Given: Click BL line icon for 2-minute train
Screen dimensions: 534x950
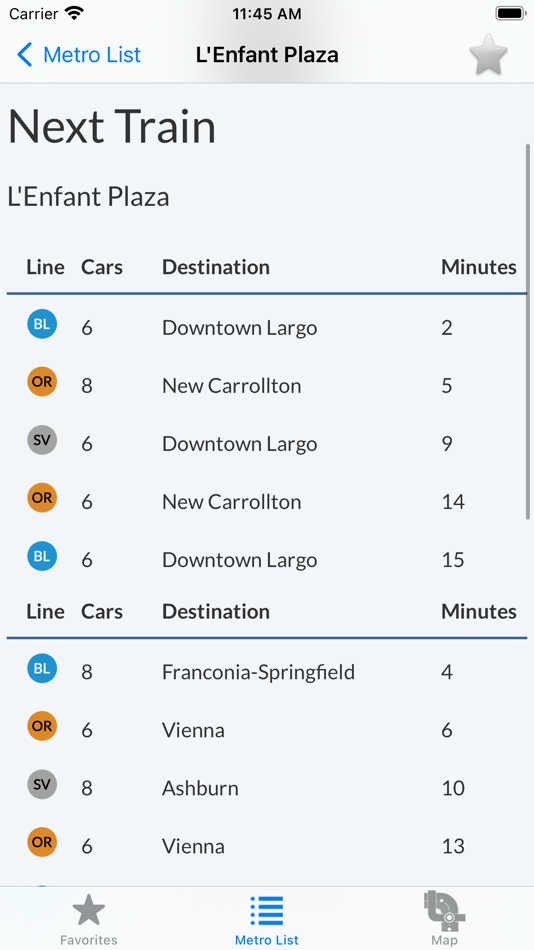Looking at the screenshot, I should [x=42, y=324].
